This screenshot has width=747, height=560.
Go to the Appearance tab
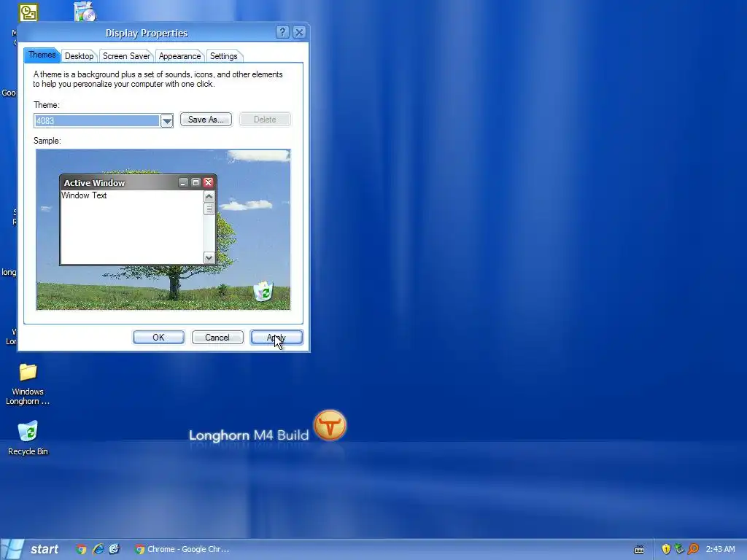(x=179, y=56)
